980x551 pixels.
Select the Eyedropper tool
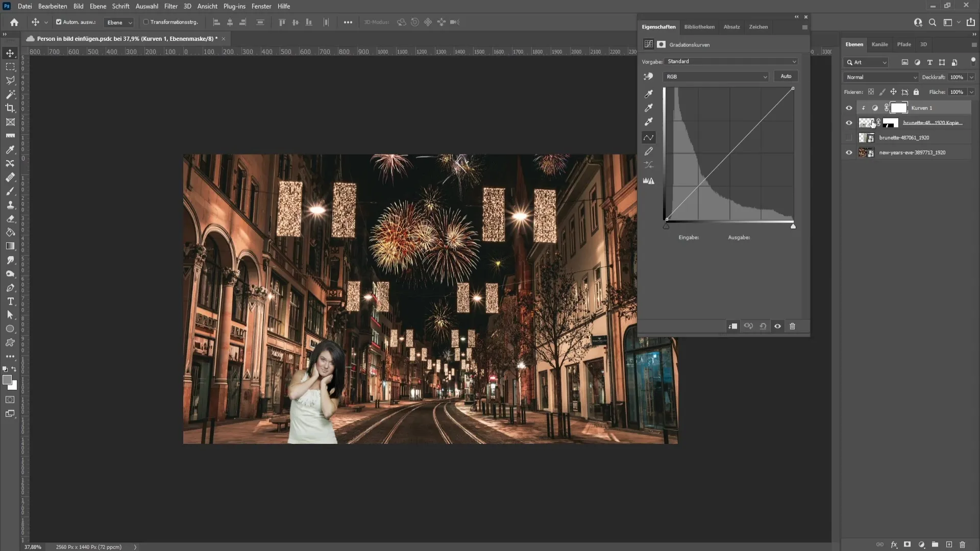coord(10,149)
